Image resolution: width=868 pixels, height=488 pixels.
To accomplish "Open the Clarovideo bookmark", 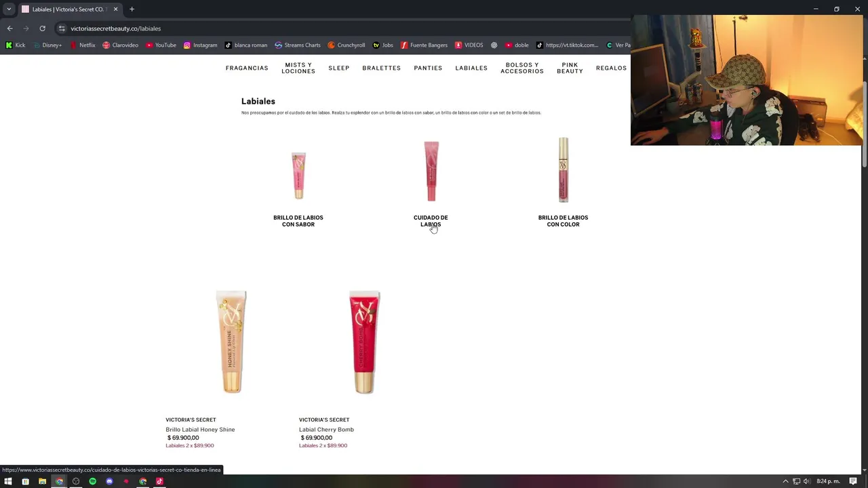I will point(120,45).
